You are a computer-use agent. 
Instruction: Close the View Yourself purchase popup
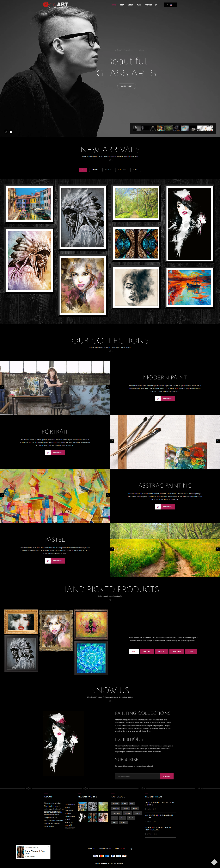point(49,847)
